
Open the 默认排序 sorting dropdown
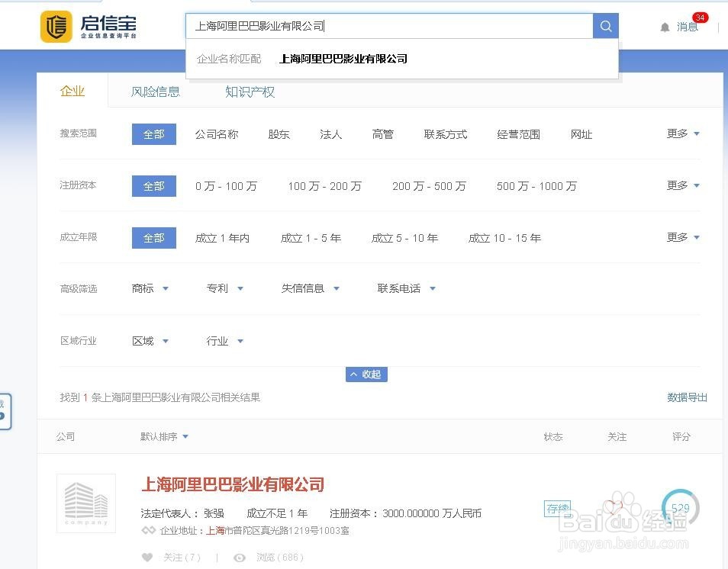click(164, 436)
